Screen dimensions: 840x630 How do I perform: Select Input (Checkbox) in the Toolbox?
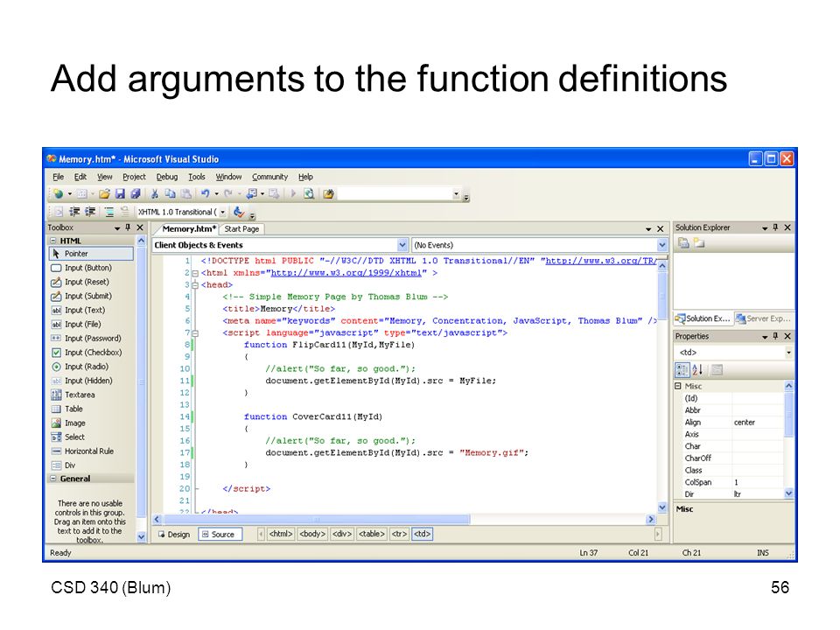pos(91,353)
